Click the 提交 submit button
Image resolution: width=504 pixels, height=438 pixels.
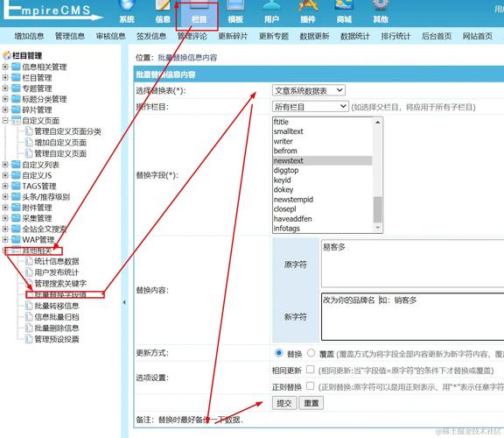tap(284, 403)
